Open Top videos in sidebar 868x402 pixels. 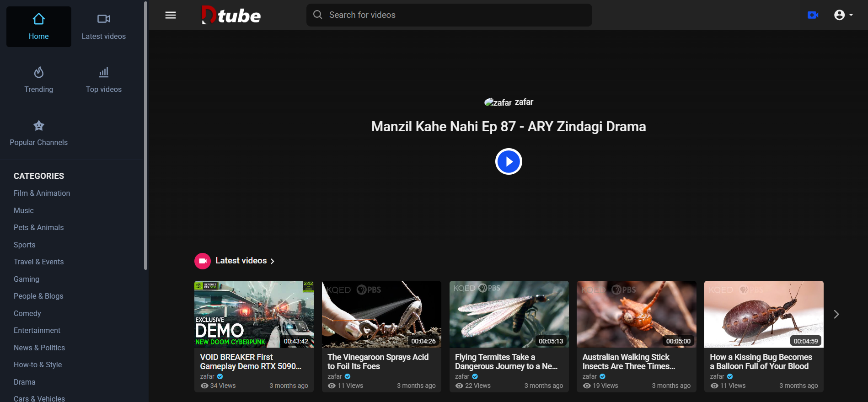tap(104, 80)
